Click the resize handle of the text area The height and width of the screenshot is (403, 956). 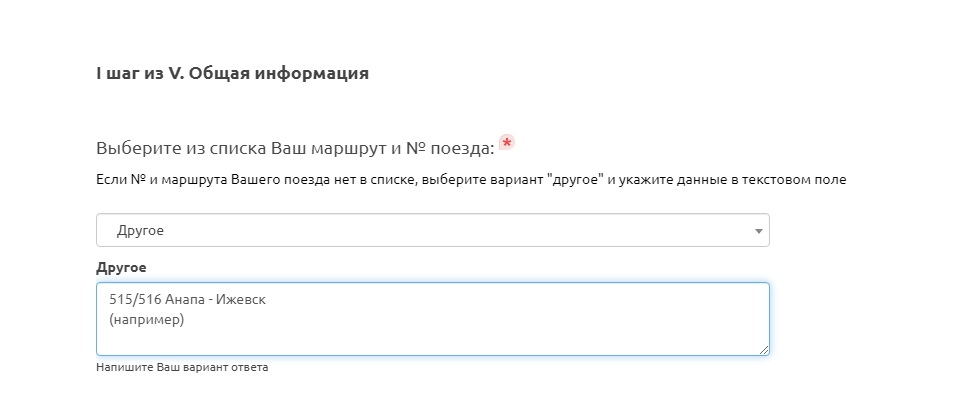(764, 350)
